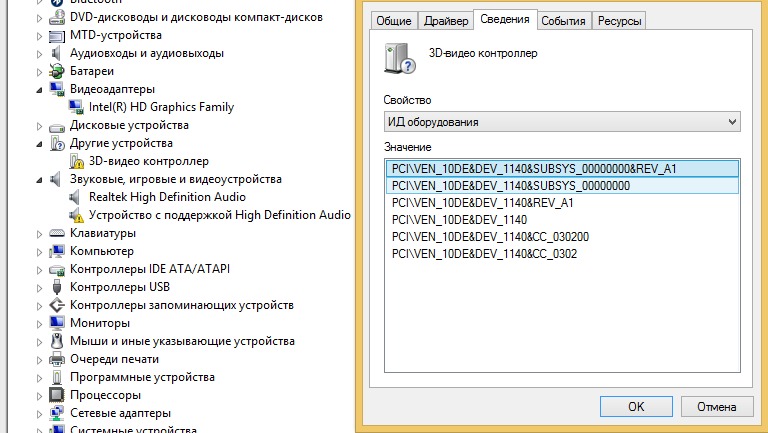This screenshot has height=433, width=768.
Task: Click the Контроллеры USB plug icon
Action: [x=57, y=287]
